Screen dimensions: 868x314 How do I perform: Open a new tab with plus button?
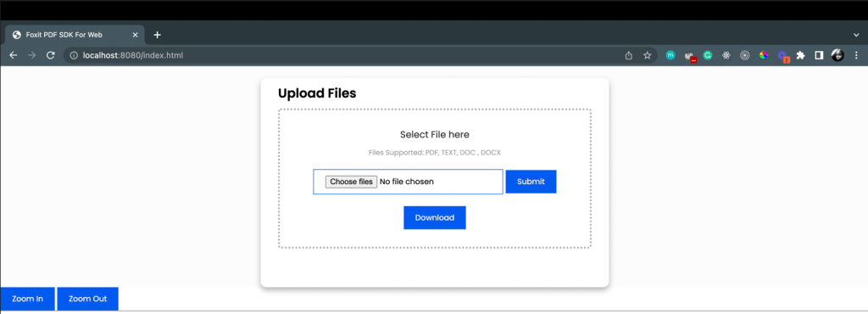click(157, 34)
